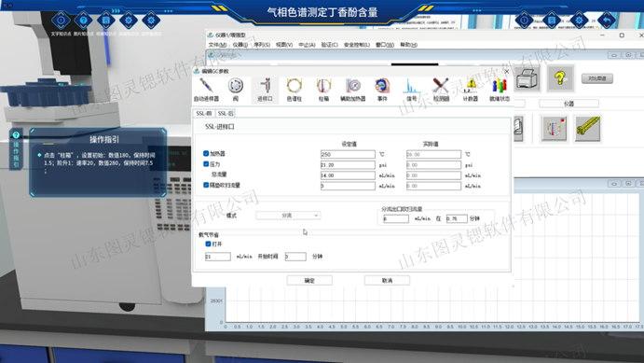
Task: Click the 确定 confirm button
Action: click(x=309, y=280)
